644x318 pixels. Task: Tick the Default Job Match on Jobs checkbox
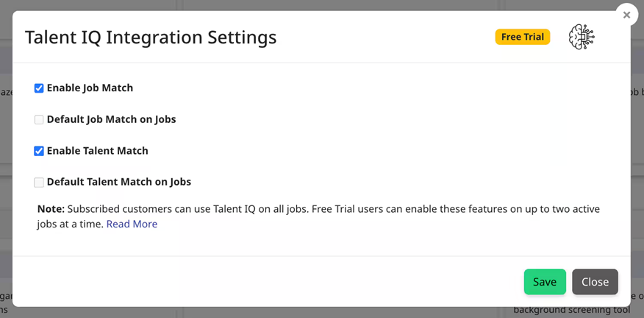39,119
